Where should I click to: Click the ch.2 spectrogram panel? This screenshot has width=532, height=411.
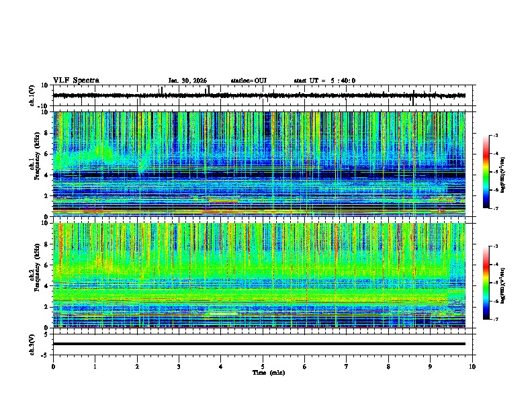[259, 275]
